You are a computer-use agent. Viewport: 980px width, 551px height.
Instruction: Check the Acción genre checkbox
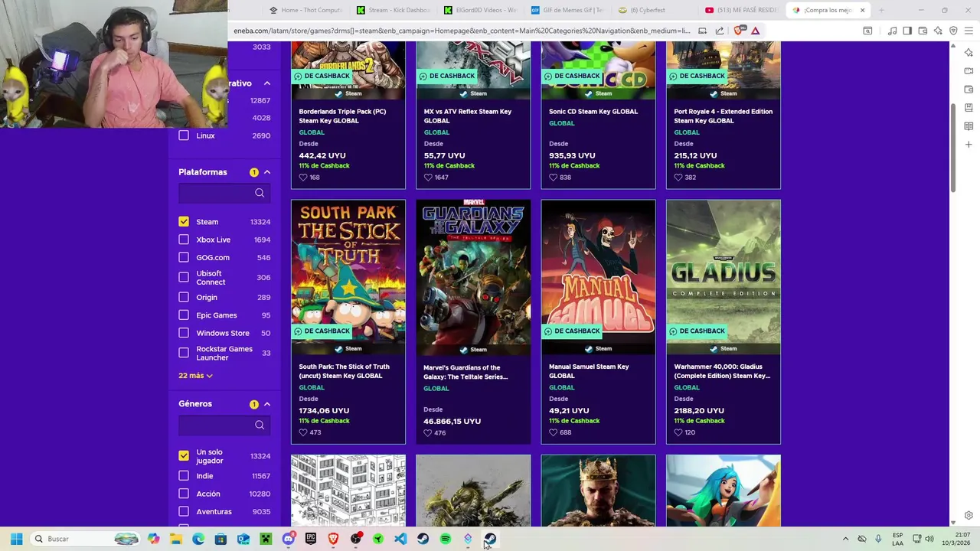click(184, 494)
